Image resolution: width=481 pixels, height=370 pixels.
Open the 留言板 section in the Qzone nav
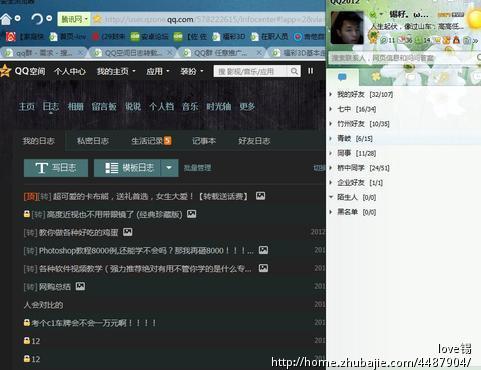pos(104,106)
